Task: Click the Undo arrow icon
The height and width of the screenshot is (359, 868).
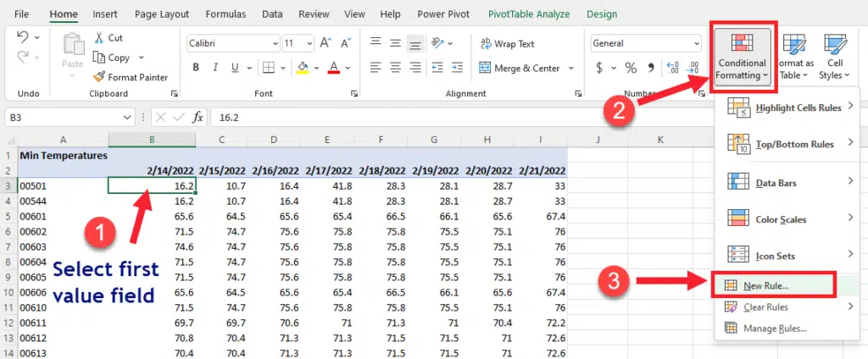Action: [23, 37]
